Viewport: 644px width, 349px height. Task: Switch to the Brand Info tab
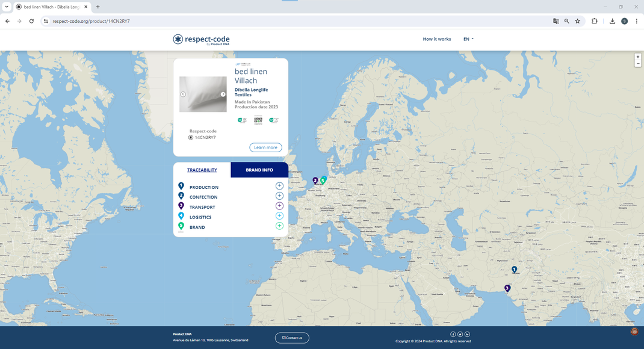coord(259,170)
